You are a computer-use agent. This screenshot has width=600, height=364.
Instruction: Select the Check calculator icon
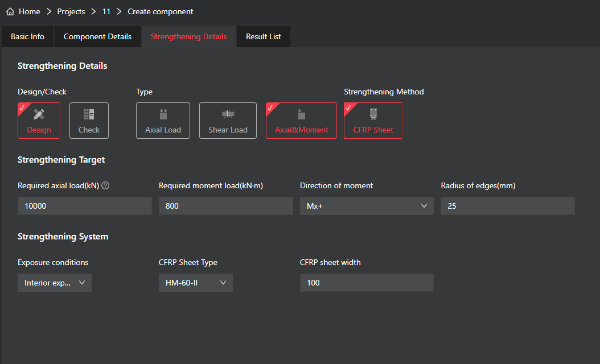click(x=89, y=114)
